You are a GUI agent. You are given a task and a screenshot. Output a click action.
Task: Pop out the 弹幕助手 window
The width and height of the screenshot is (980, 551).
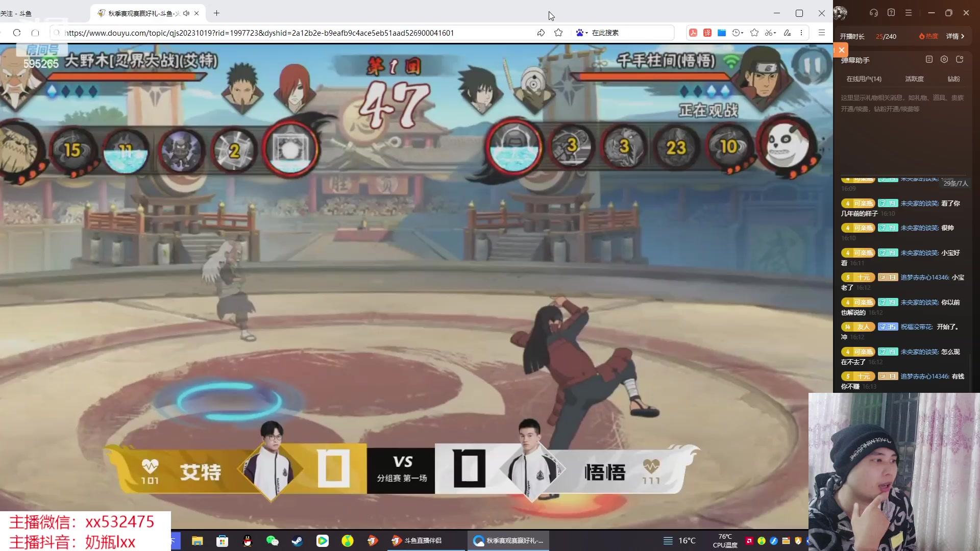click(x=960, y=60)
